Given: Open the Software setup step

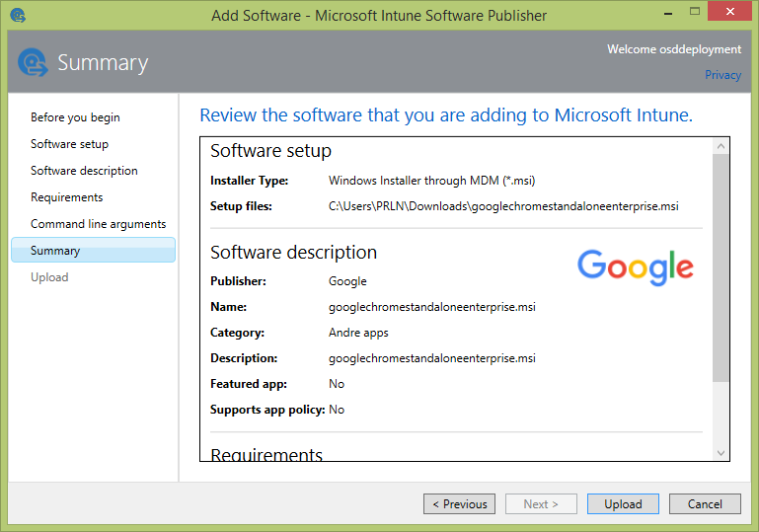Looking at the screenshot, I should coord(69,144).
